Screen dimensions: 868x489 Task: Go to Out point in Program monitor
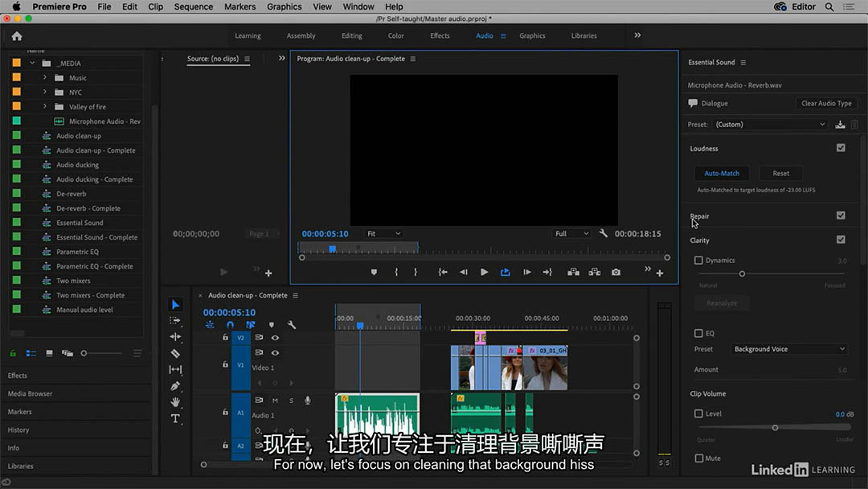coord(547,272)
